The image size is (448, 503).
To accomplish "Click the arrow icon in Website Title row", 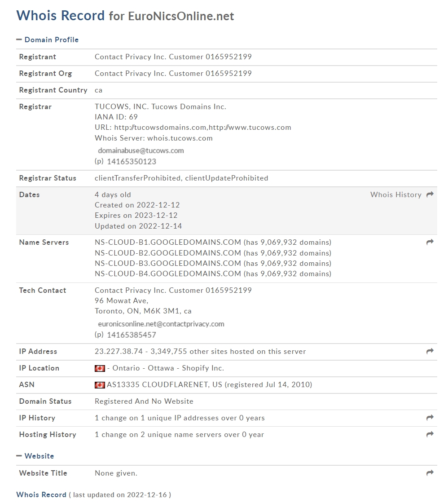I will point(430,473).
